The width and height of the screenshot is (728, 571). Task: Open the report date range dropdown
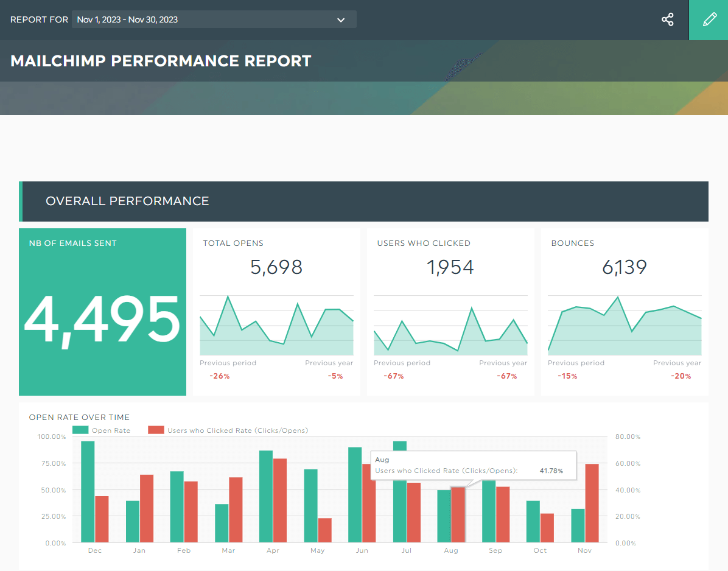(x=214, y=19)
